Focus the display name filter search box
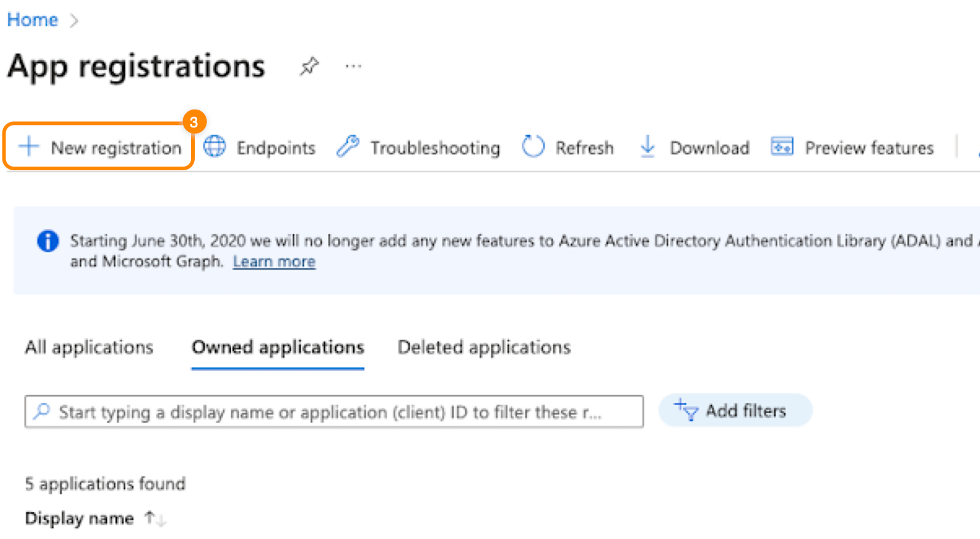The image size is (980, 539). pos(334,411)
